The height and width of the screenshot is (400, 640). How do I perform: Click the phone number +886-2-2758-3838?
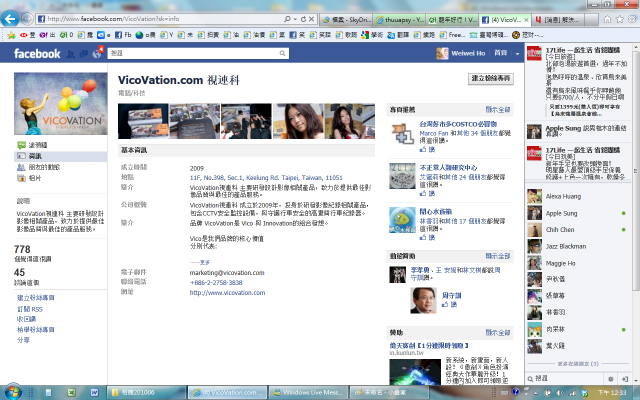click(x=216, y=282)
